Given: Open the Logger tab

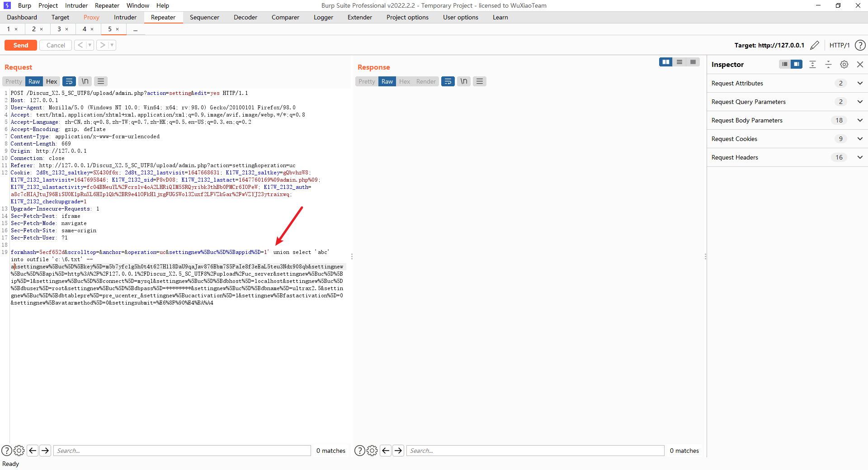Looking at the screenshot, I should tap(323, 17).
